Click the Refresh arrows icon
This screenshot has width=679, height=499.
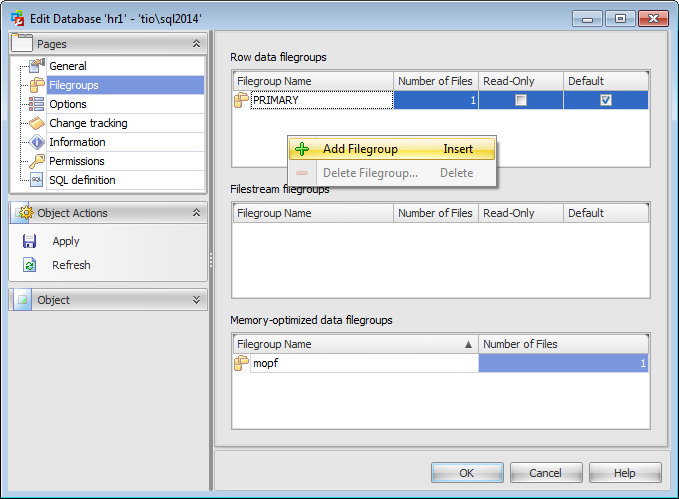point(30,265)
